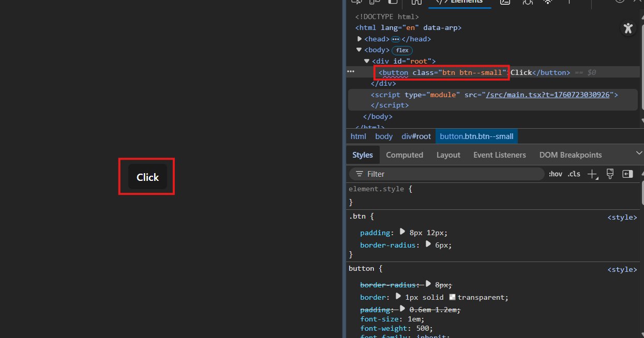Select the Styles tab
This screenshot has height=338, width=644.
coord(363,155)
